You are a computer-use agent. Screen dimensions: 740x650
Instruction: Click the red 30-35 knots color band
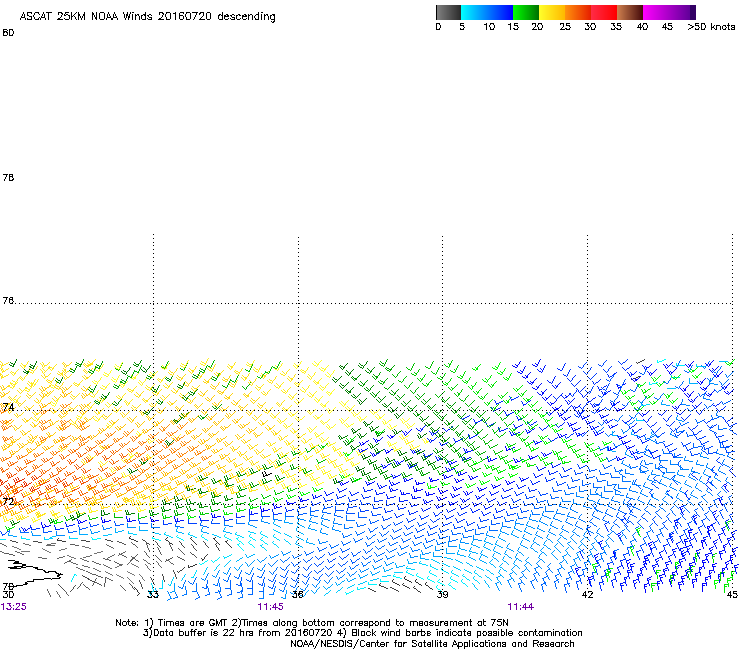pyautogui.click(x=604, y=12)
